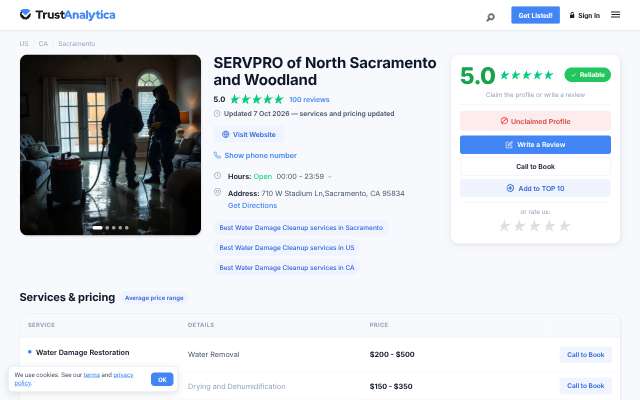The height and width of the screenshot is (400, 640).
Task: Open Best Water Damage Cleanup in US
Action: pos(287,247)
